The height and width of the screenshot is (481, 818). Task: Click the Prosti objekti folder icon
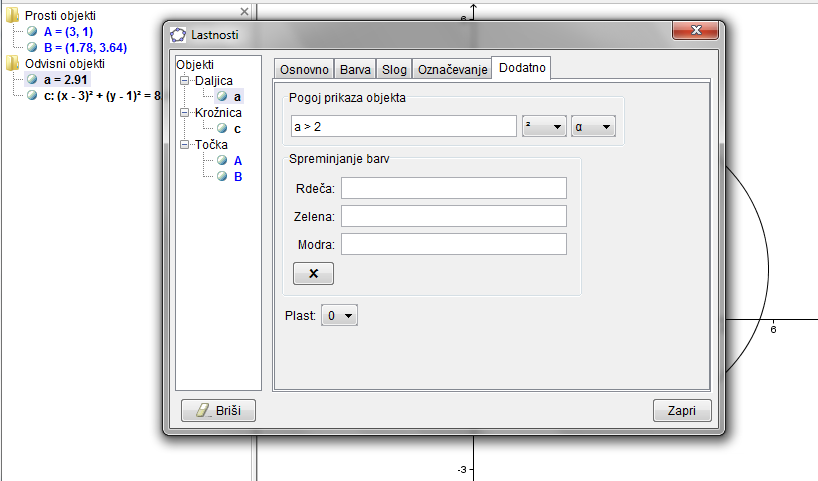(x=12, y=15)
